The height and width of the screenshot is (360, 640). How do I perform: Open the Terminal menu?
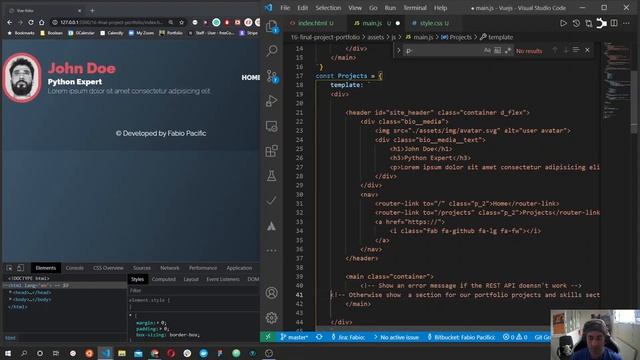pyautogui.click(x=415, y=8)
